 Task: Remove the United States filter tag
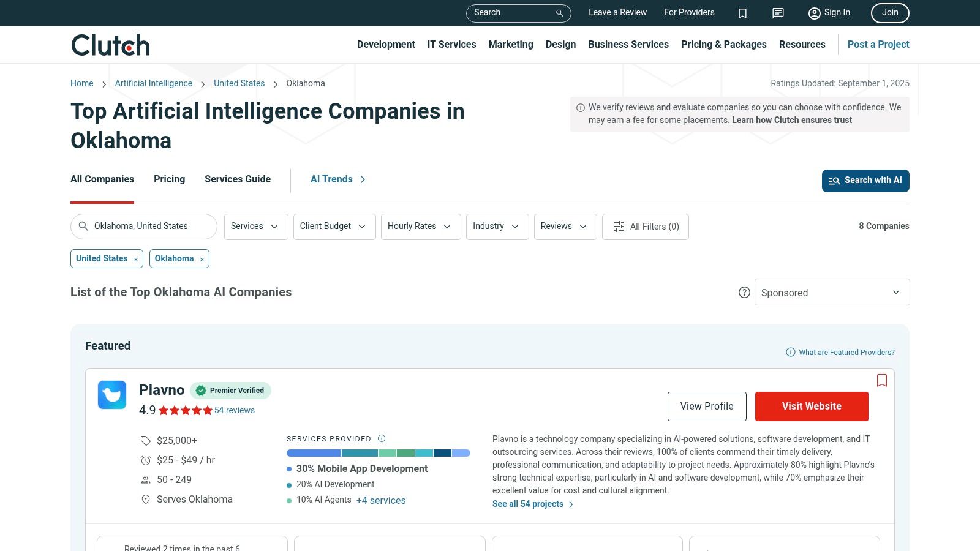click(x=136, y=260)
